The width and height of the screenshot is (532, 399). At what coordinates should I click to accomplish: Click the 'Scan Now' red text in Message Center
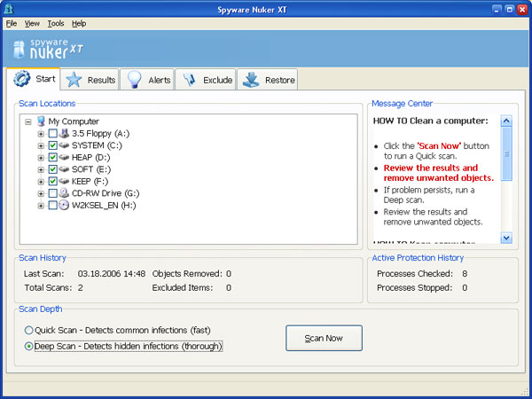tap(439, 146)
